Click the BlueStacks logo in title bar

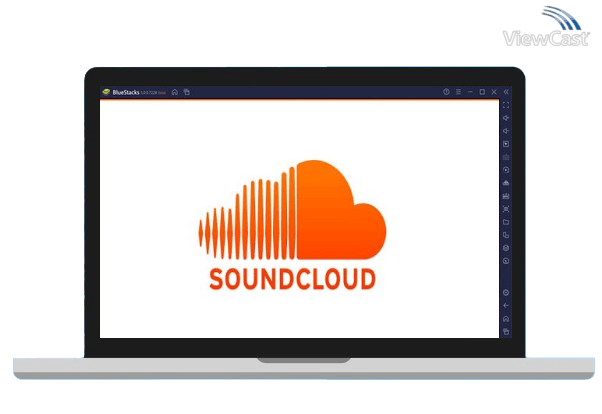106,92
